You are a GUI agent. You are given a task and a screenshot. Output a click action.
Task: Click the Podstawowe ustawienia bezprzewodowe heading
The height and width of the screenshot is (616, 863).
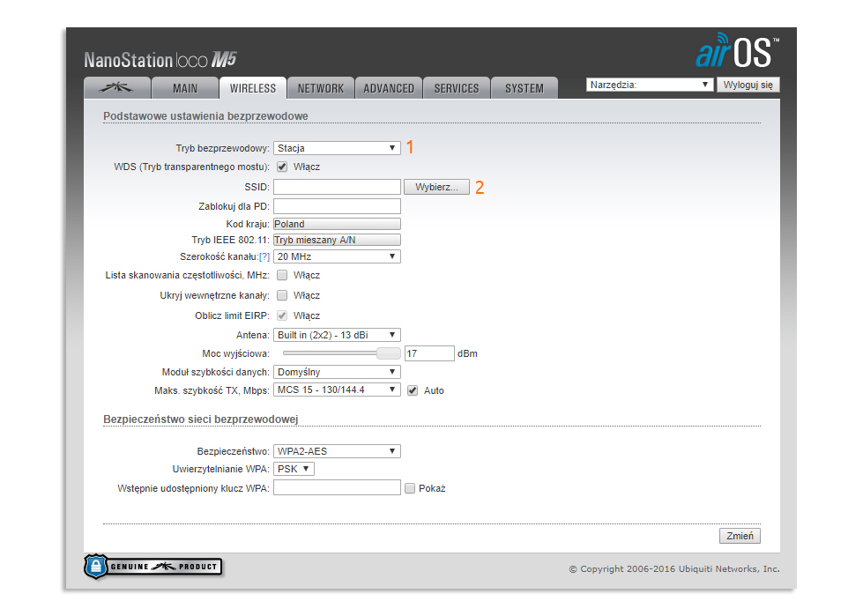[205, 116]
